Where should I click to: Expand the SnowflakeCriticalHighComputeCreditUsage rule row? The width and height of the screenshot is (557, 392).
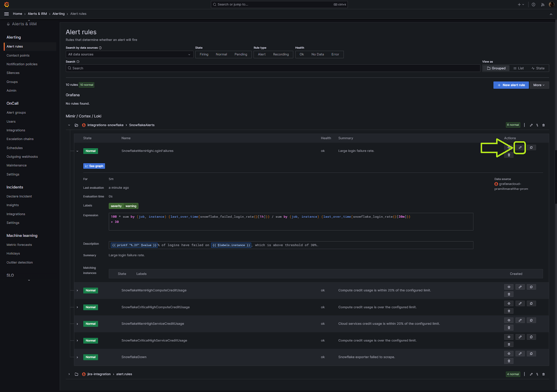(77, 307)
